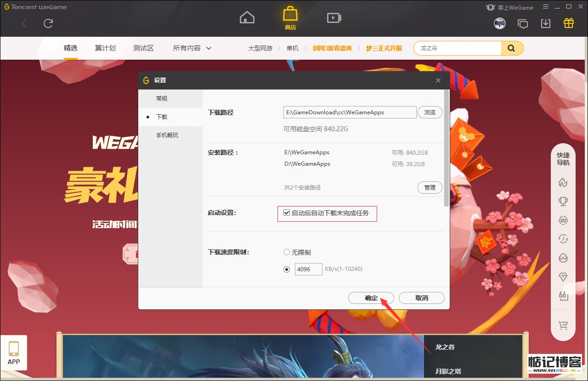Confirm settings with 确定 button

[371, 298]
